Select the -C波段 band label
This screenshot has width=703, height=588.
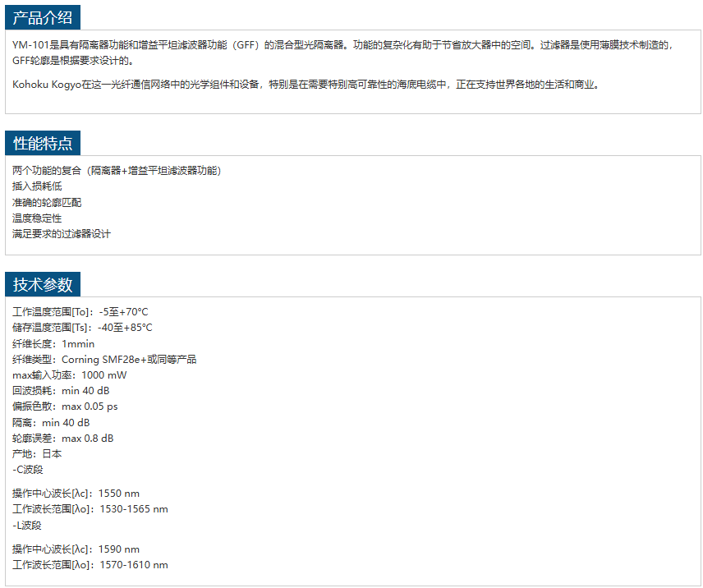pyautogui.click(x=28, y=470)
